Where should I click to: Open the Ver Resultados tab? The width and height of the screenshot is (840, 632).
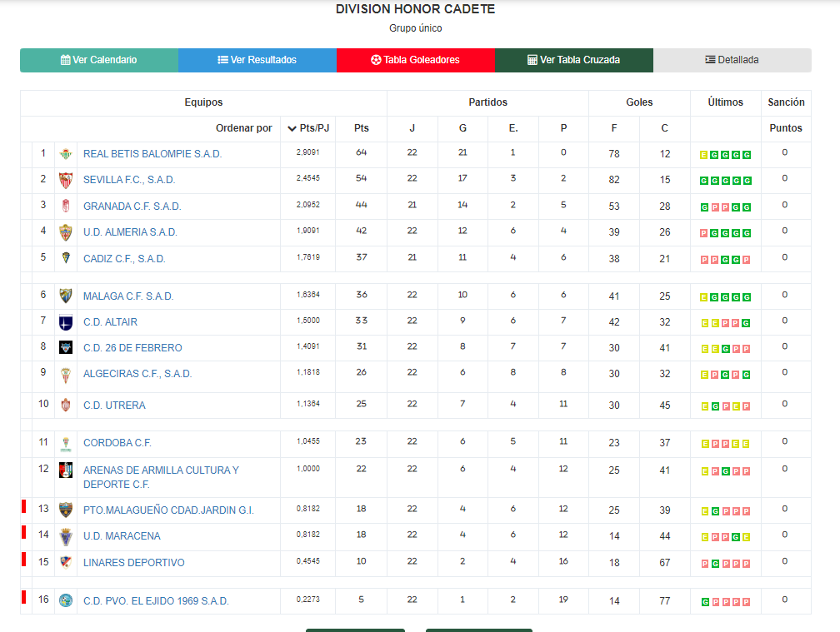[x=257, y=60]
